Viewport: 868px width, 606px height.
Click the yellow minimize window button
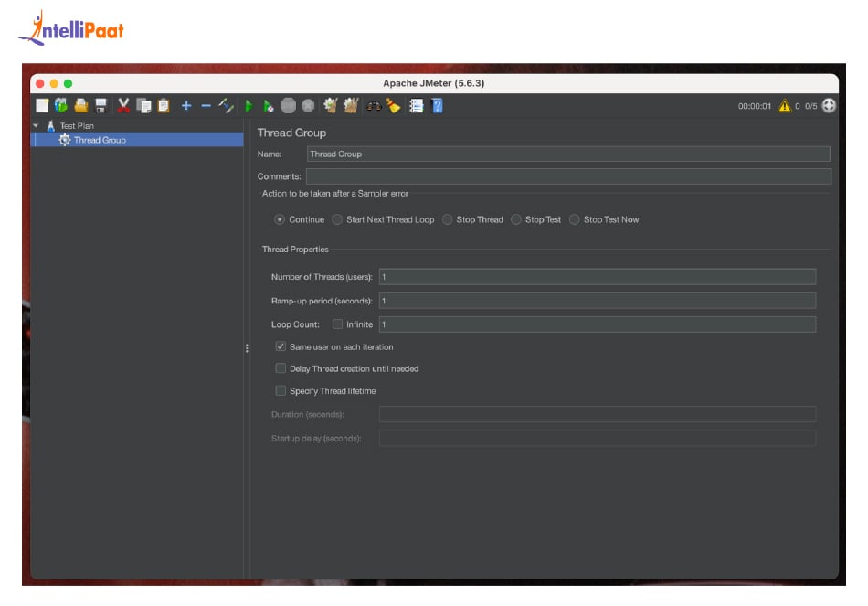click(x=54, y=84)
